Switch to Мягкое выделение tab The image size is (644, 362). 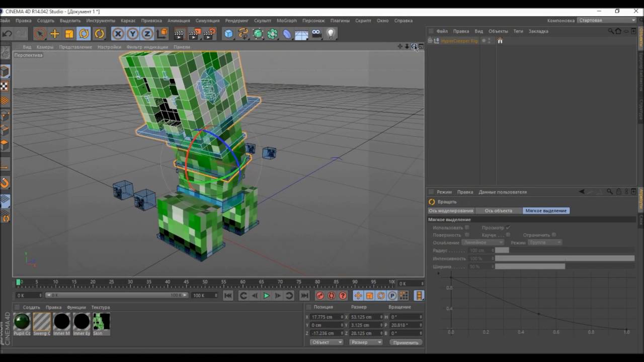pyautogui.click(x=546, y=211)
